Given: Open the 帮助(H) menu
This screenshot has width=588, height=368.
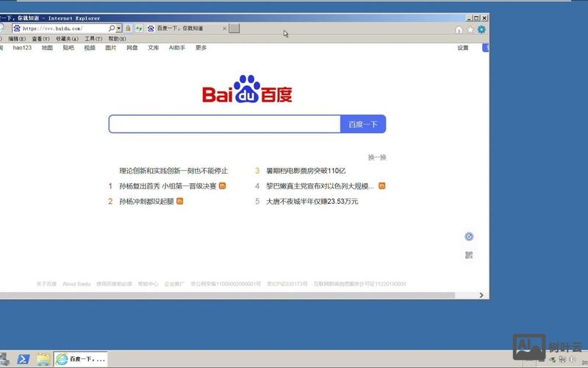Looking at the screenshot, I should coord(118,39).
